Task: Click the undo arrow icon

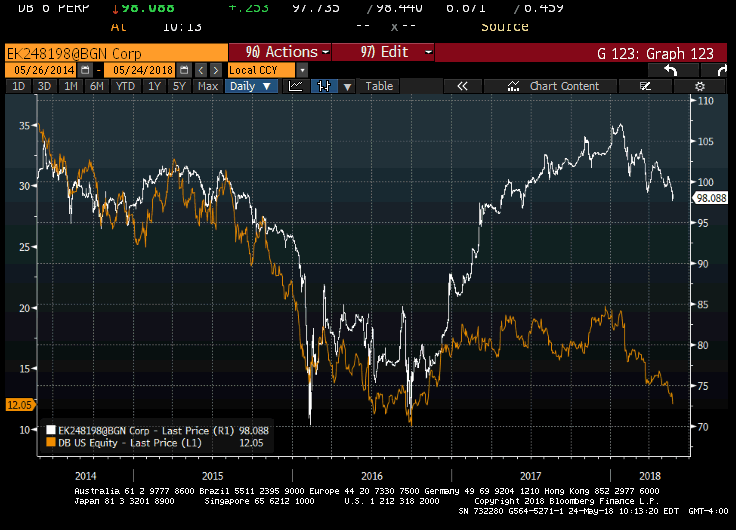Action: click(671, 70)
